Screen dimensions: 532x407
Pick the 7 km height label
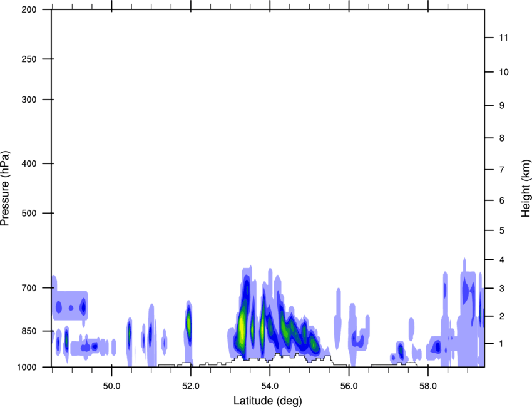(502, 170)
